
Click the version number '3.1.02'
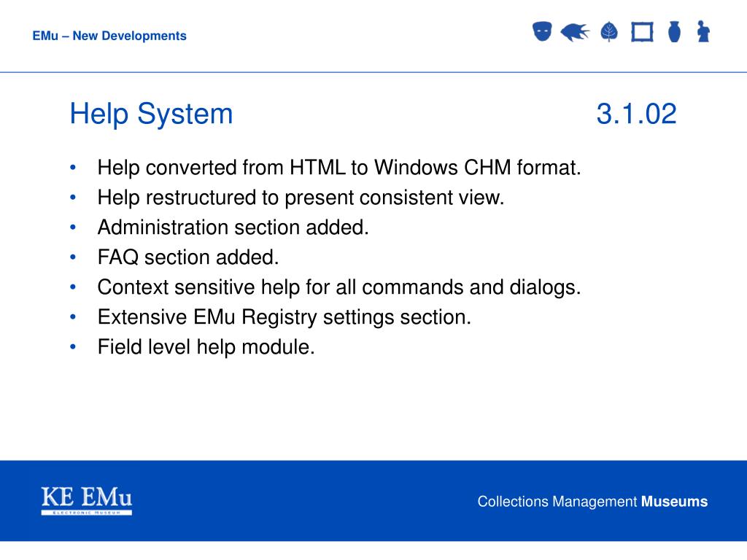pyautogui.click(x=636, y=114)
